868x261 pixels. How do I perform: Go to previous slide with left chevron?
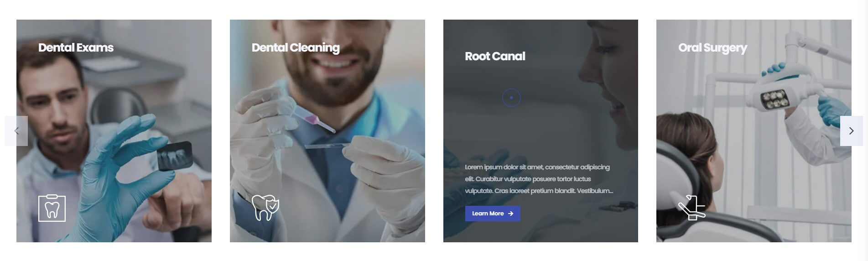pos(16,131)
